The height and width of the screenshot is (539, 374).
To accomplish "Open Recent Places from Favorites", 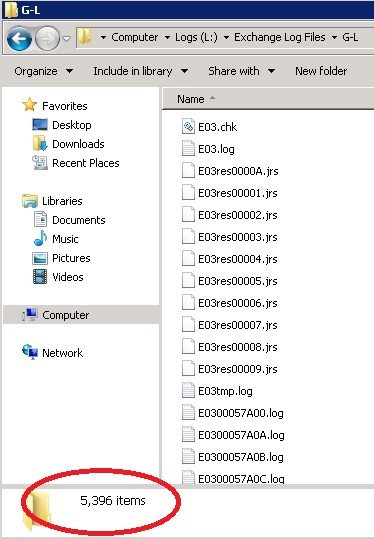I will point(86,163).
